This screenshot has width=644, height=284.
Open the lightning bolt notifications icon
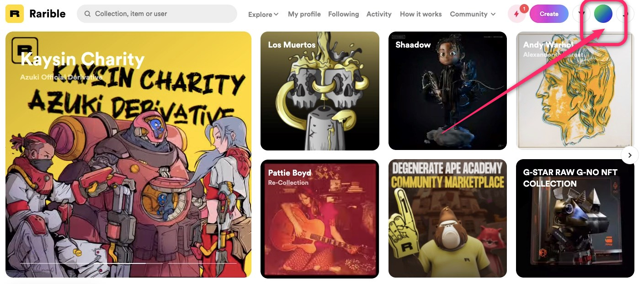pos(517,14)
